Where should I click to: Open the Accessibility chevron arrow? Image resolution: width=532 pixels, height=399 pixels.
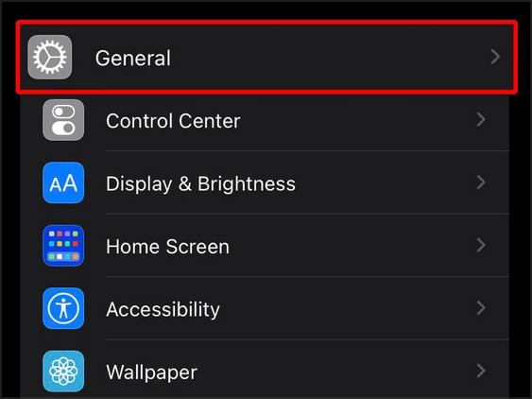(x=481, y=308)
